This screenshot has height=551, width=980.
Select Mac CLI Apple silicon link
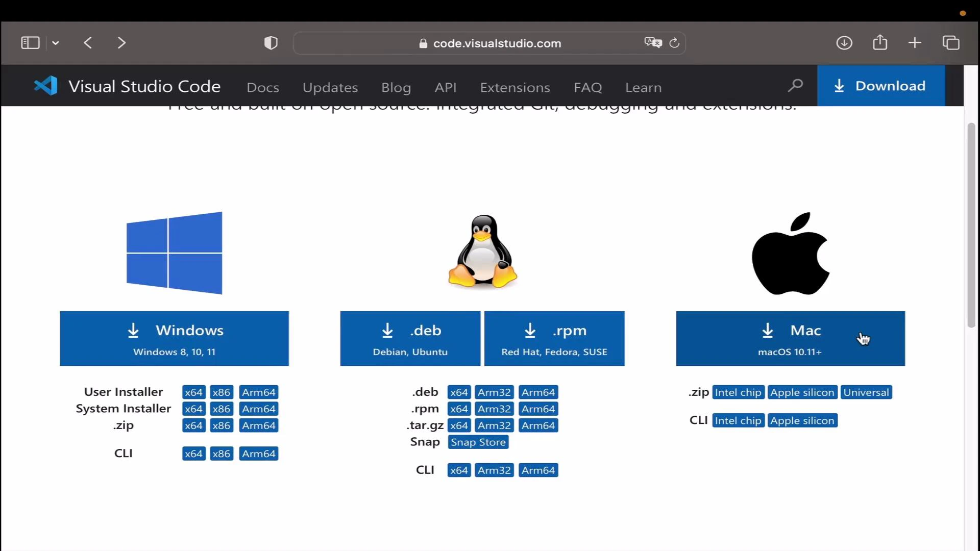(x=802, y=420)
